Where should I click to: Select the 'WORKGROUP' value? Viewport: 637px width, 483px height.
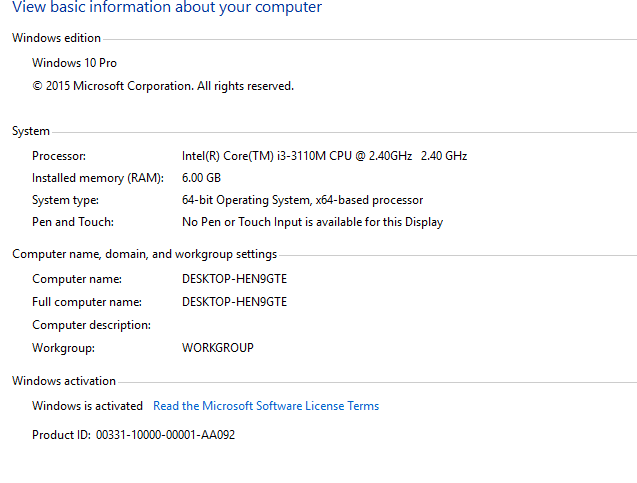(x=218, y=348)
